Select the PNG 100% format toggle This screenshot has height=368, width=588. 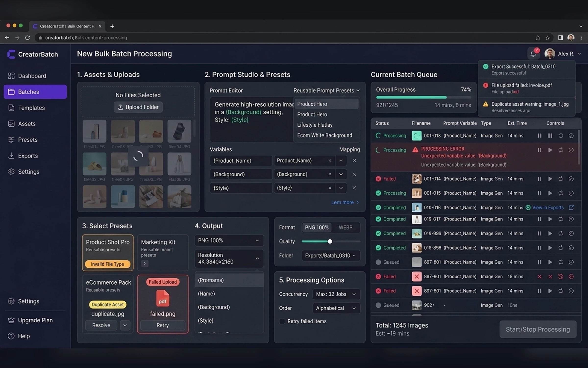click(317, 227)
